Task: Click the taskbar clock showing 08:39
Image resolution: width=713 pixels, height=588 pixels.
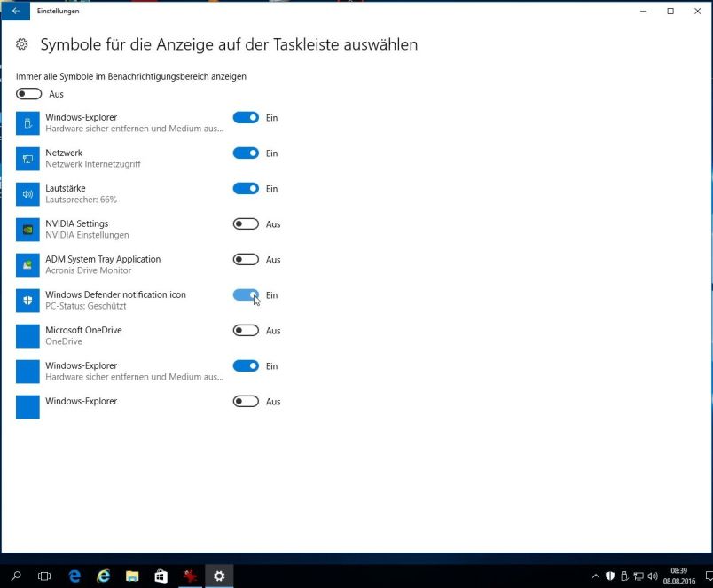Action: (x=678, y=576)
